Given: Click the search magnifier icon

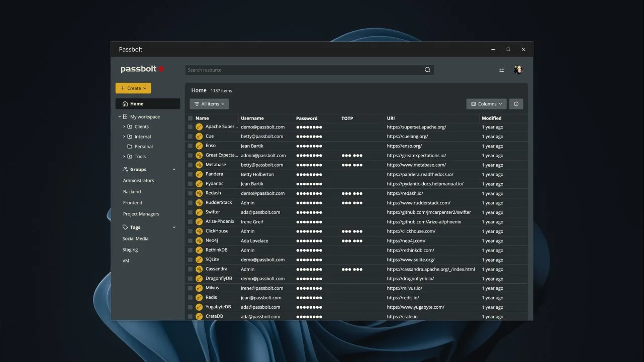Looking at the screenshot, I should click(427, 70).
